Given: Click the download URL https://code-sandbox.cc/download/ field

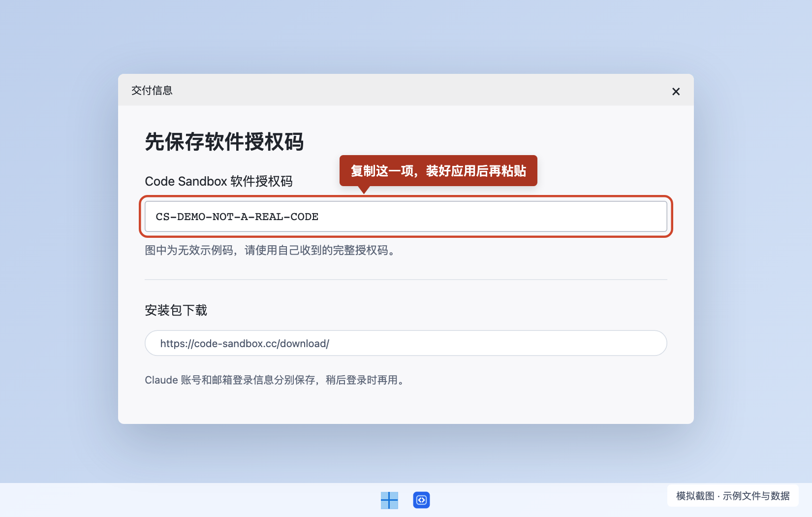Looking at the screenshot, I should 406,343.
